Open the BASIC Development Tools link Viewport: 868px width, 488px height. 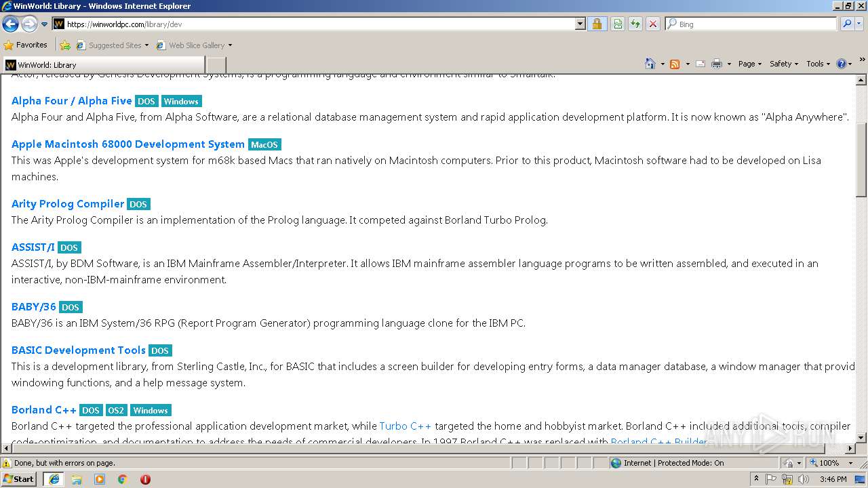click(x=79, y=350)
